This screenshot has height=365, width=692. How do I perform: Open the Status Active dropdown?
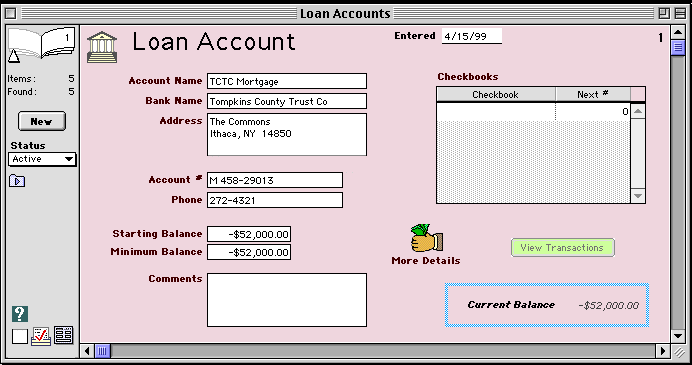(x=42, y=159)
